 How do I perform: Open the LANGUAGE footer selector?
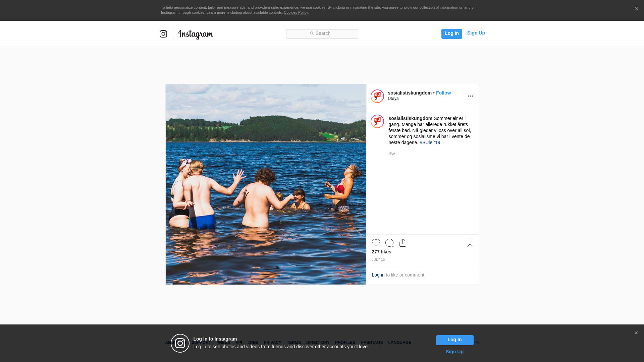click(400, 343)
